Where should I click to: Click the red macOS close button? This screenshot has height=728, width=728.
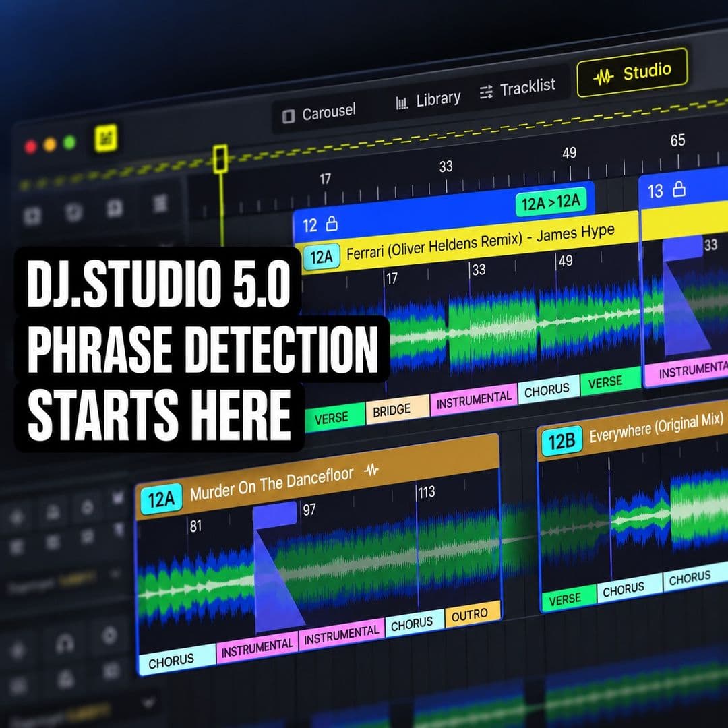point(30,146)
